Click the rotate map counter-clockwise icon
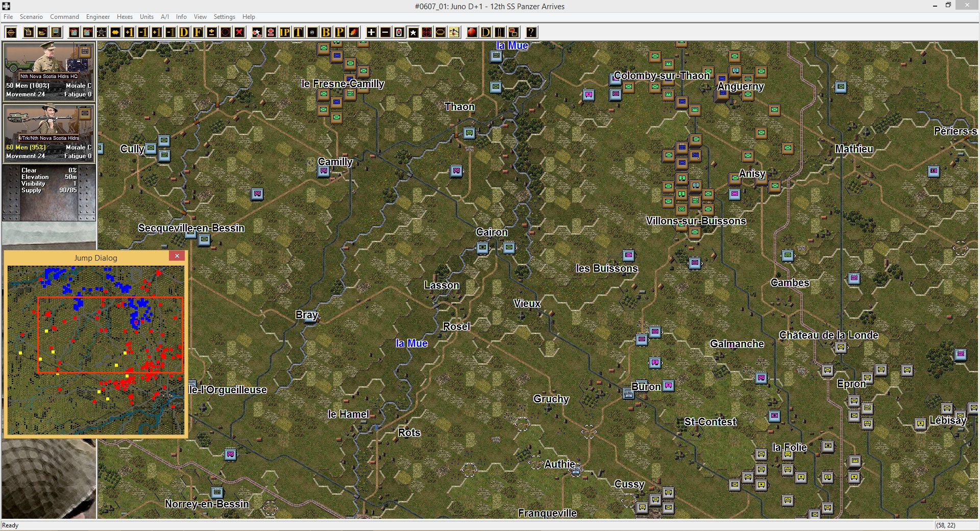 tap(74, 33)
